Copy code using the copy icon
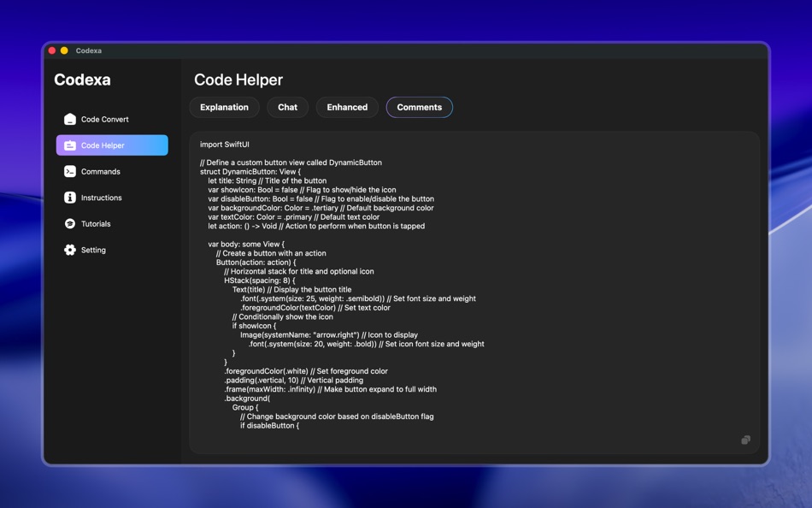The width and height of the screenshot is (812, 508). tap(745, 440)
